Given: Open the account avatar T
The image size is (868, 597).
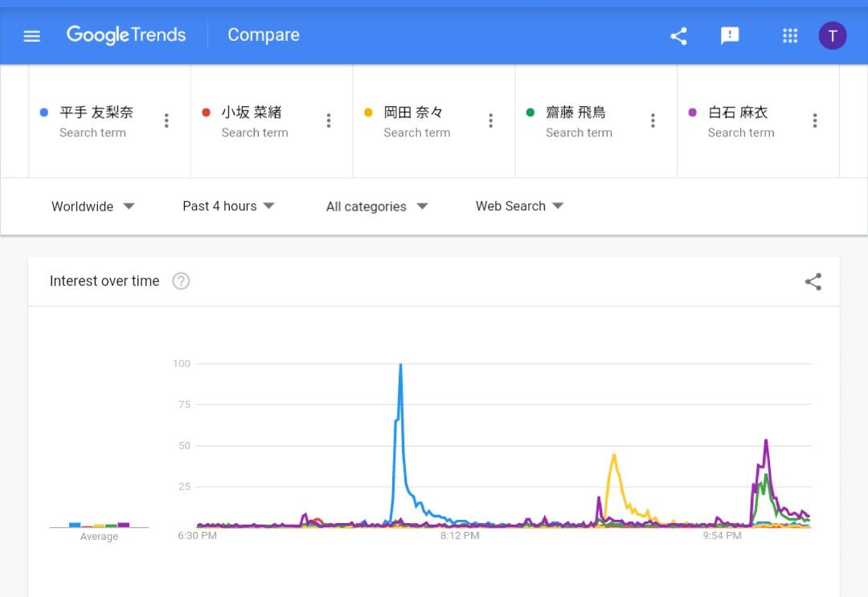Looking at the screenshot, I should click(x=833, y=35).
